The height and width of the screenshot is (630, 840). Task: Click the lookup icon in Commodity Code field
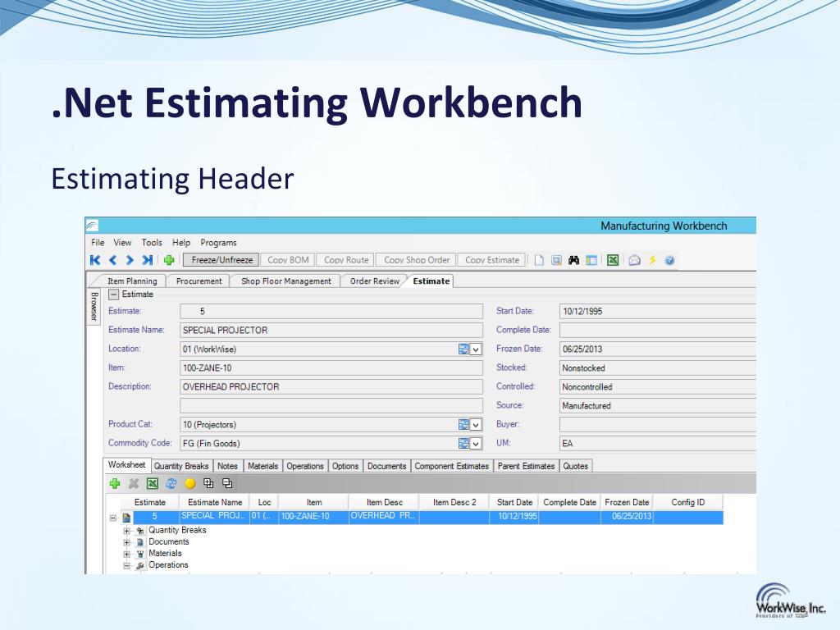click(x=463, y=444)
